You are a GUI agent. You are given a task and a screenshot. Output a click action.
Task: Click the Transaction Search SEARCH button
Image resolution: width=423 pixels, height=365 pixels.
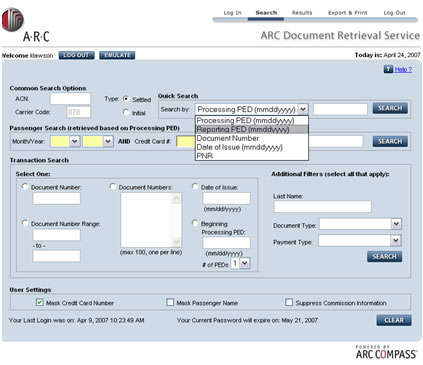[385, 257]
